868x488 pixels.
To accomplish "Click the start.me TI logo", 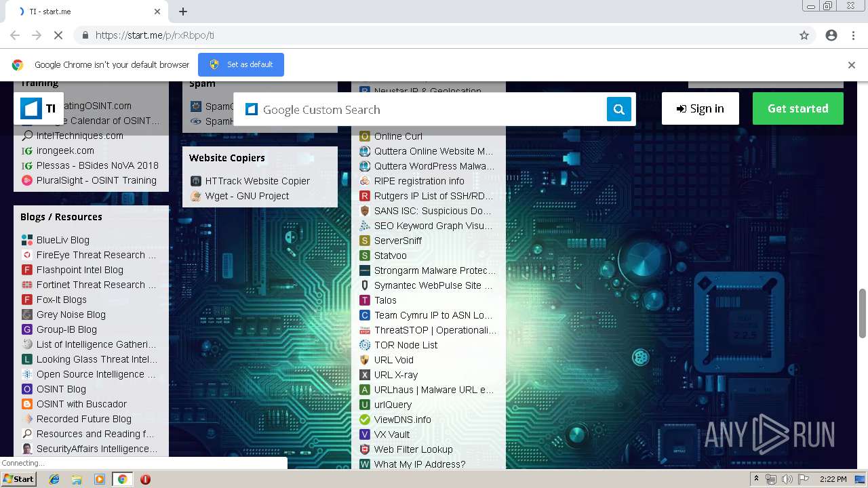I will point(39,108).
